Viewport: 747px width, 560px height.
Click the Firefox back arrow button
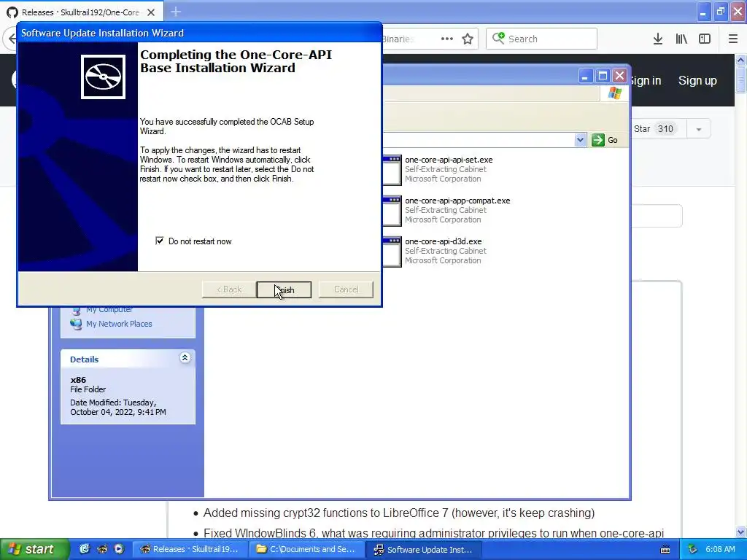[x=10, y=39]
